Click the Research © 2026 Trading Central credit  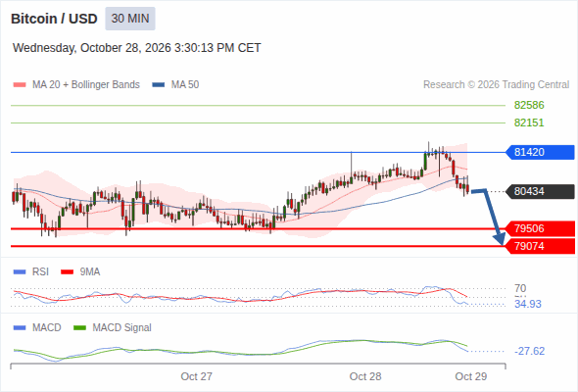[496, 85]
